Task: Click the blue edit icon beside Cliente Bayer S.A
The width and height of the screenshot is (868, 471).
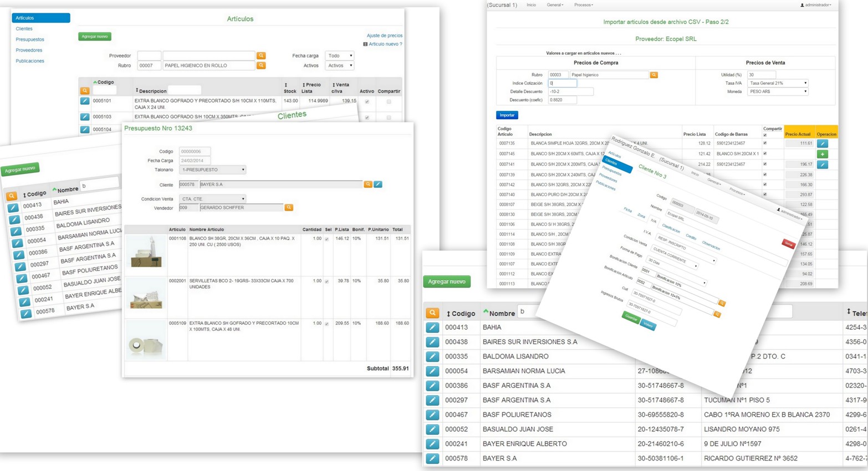Action: 378,184
